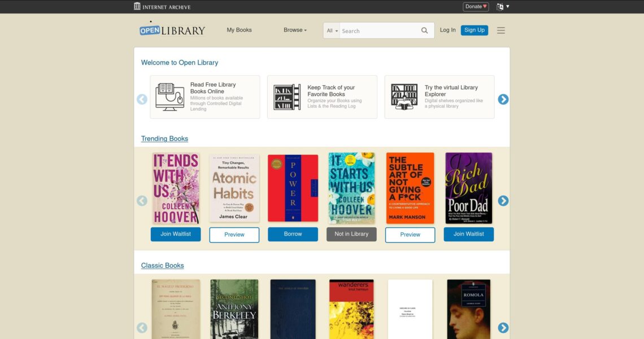
Task: Open My Books in navigation
Action: [x=239, y=30]
